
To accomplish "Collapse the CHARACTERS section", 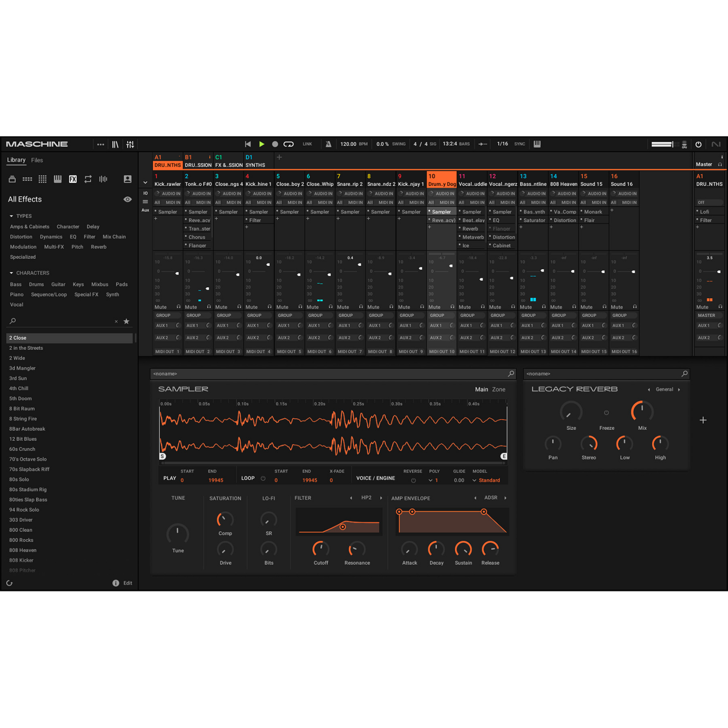I will click(11, 273).
